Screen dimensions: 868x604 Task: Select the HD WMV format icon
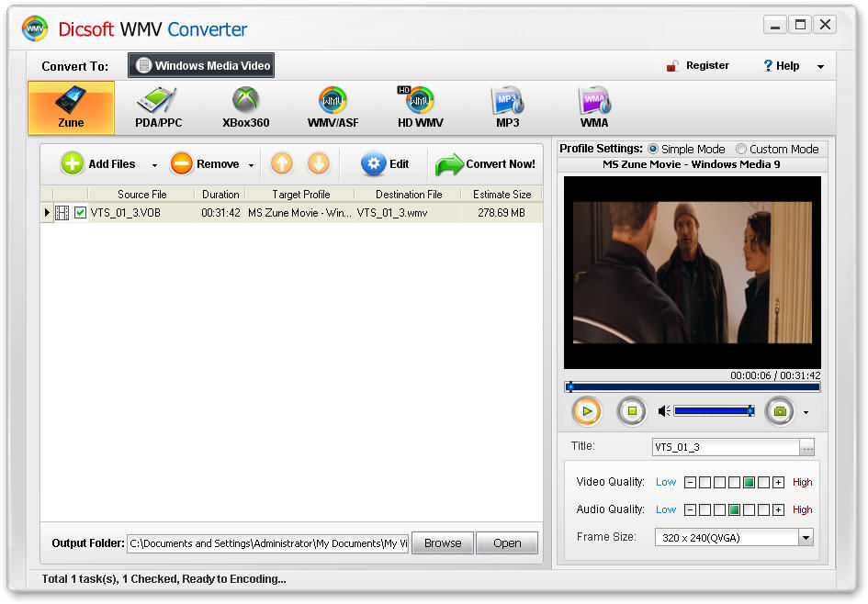[x=420, y=108]
